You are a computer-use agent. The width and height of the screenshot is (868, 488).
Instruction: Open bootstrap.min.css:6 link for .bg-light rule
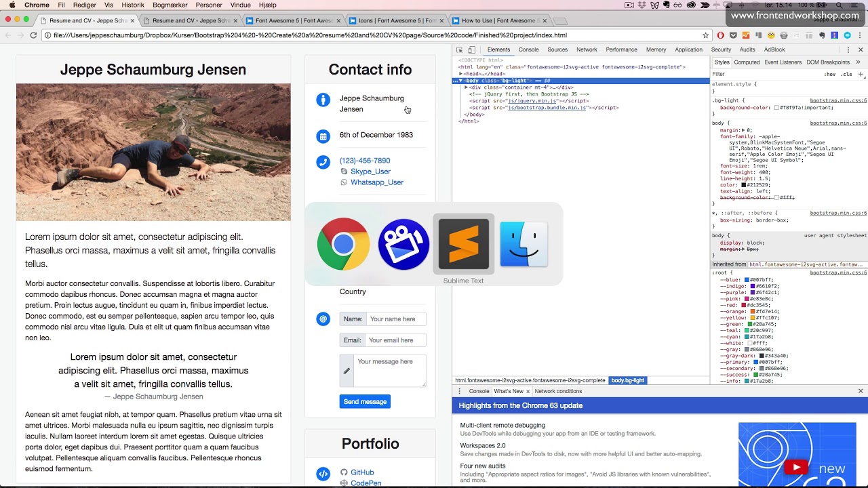(838, 100)
